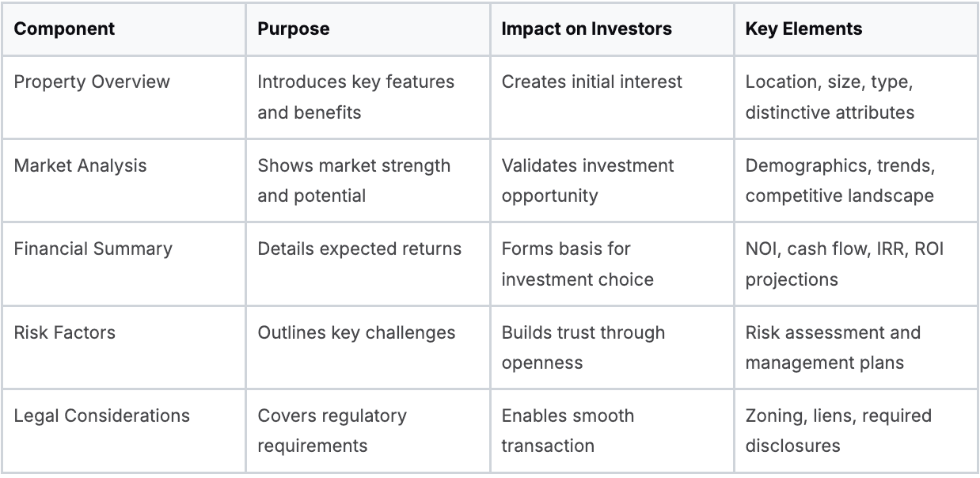Click the 'Builds trust through openness' cell
This screenshot has width=980, height=478.
(x=583, y=347)
